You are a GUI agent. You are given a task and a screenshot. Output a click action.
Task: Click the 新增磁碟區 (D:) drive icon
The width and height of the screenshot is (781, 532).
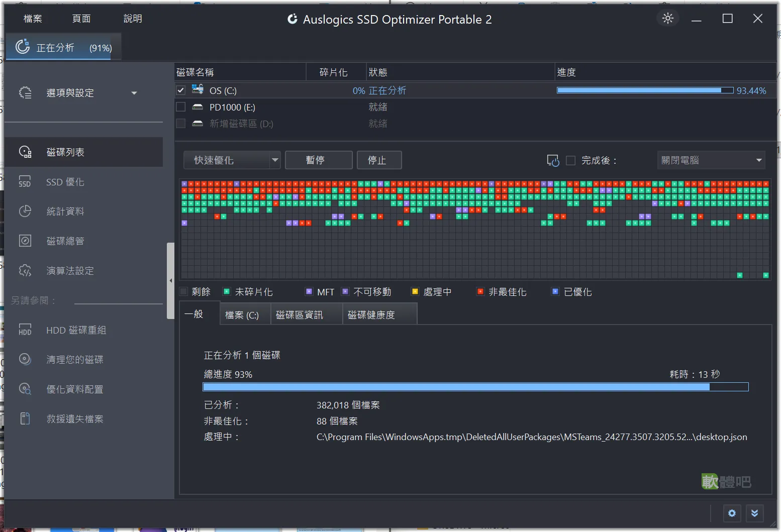(x=198, y=124)
